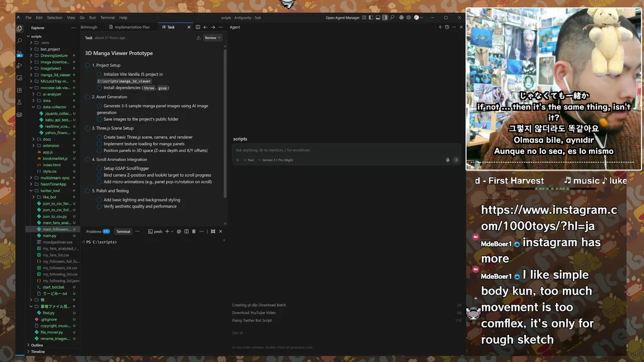This screenshot has height=362, width=644.
Task: Click Open Agent Manager button
Action: point(343,18)
